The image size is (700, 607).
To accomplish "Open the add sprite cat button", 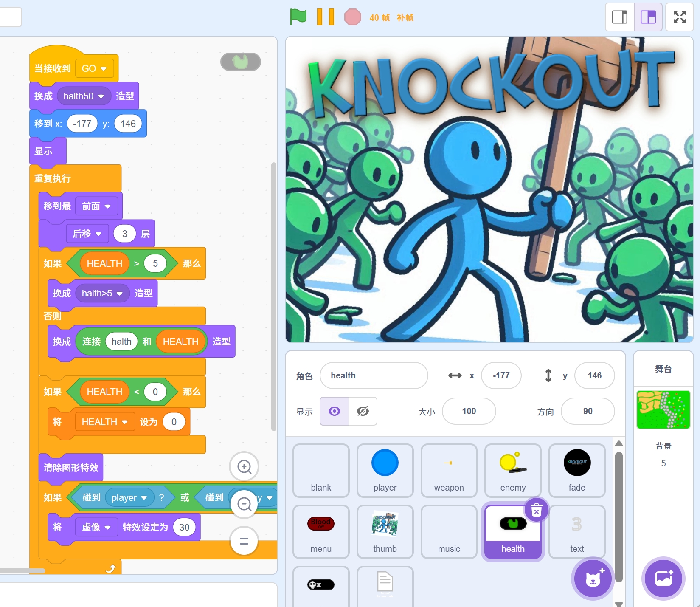I will click(593, 579).
